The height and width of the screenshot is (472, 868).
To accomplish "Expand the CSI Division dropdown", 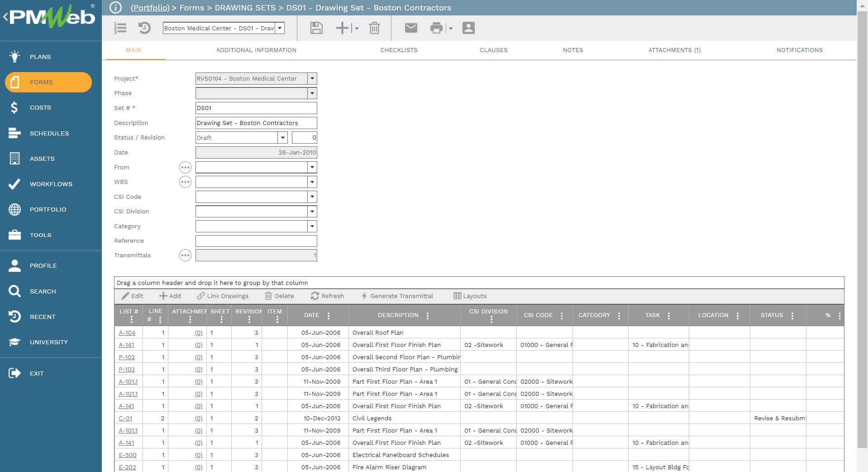I will 312,211.
